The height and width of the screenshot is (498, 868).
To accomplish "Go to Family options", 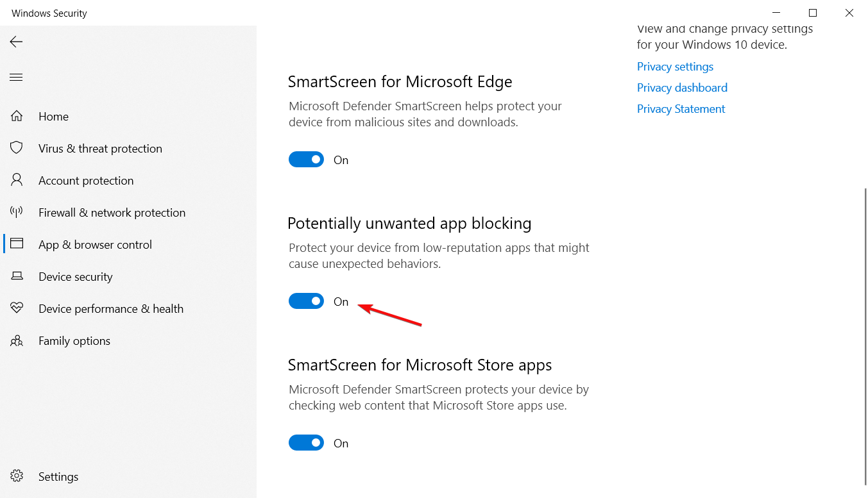I will click(x=74, y=341).
